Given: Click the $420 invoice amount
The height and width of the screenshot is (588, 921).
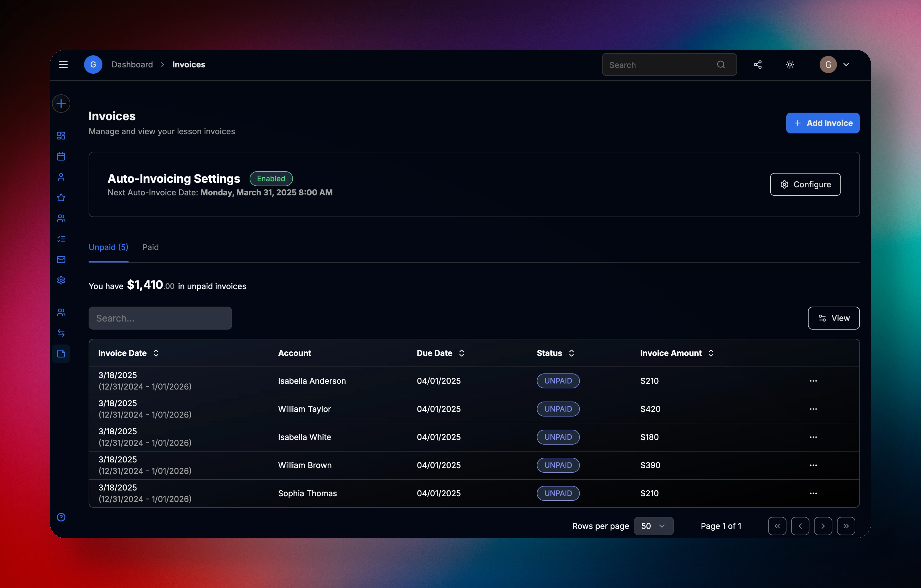Looking at the screenshot, I should [650, 409].
